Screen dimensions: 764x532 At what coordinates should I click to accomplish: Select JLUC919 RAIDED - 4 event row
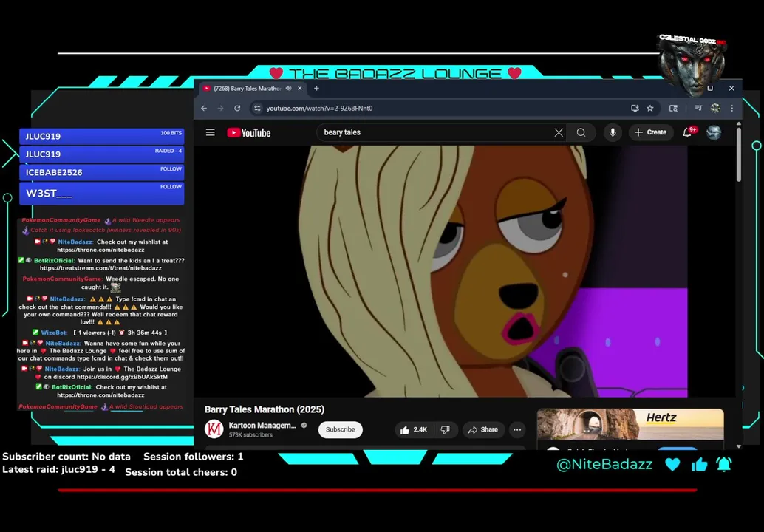[102, 154]
